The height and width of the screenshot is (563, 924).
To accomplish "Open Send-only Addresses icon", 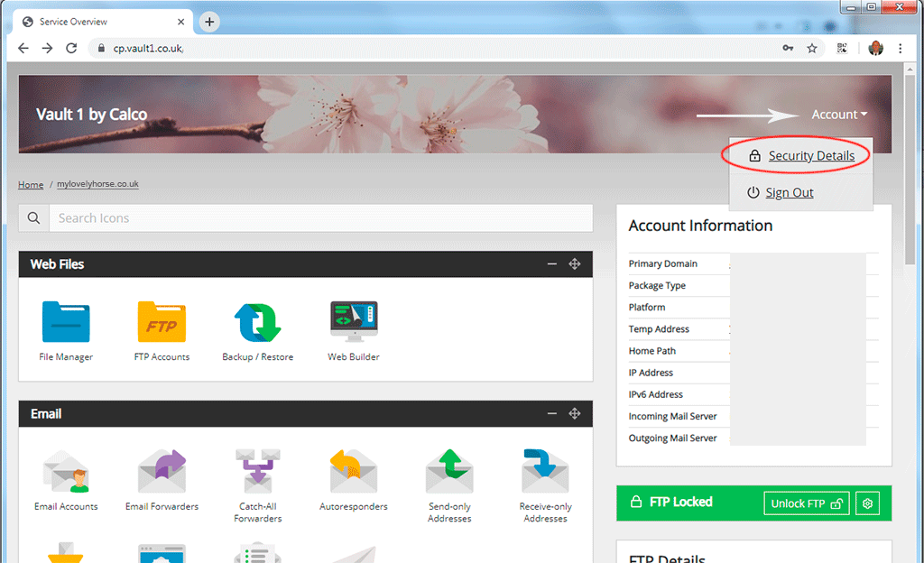I will tap(449, 472).
